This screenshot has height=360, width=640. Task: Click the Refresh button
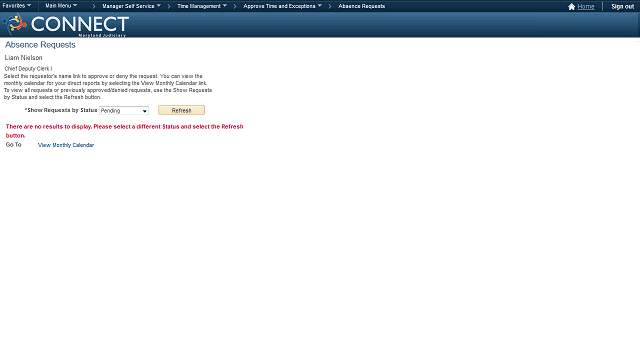point(181,110)
